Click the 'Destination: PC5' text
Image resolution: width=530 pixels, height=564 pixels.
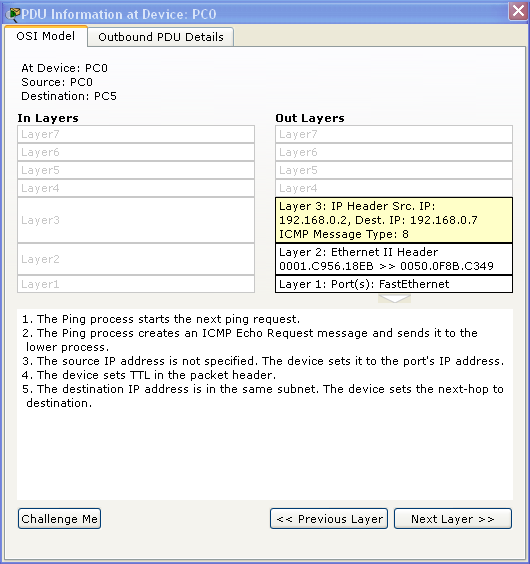[x=69, y=96]
